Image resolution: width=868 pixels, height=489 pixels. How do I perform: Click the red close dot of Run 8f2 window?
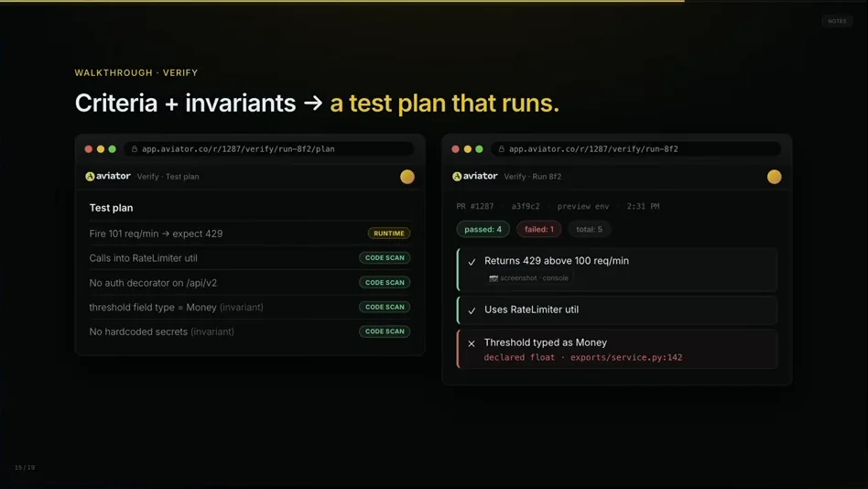pos(456,149)
